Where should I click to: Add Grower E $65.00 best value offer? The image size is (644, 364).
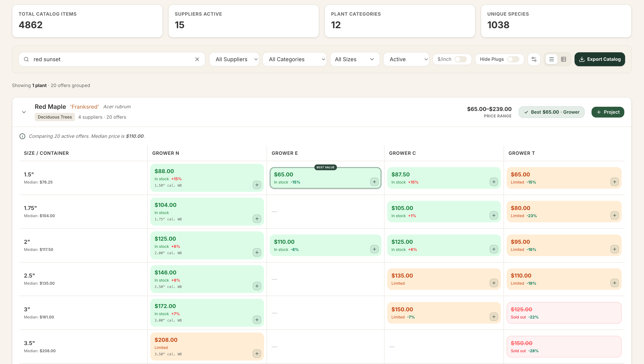374,182
